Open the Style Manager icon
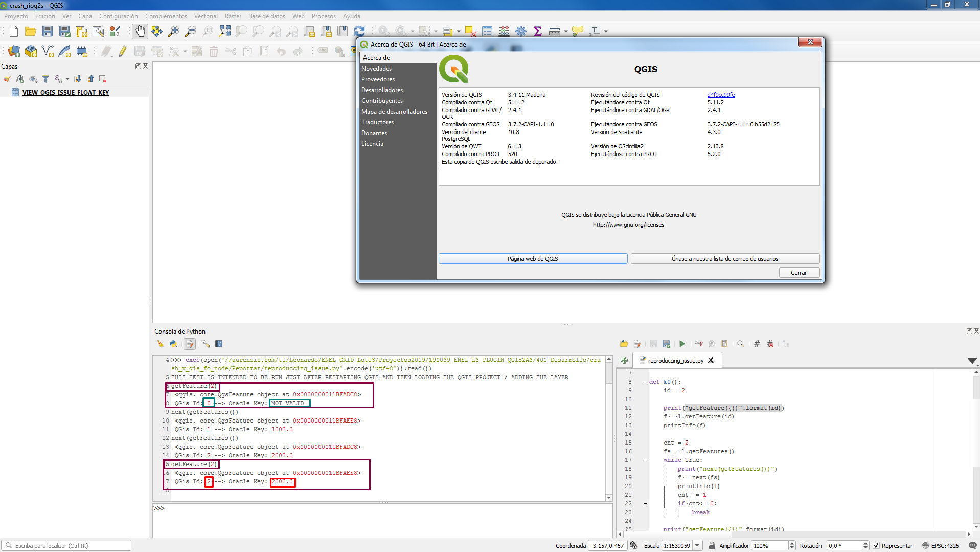 (115, 31)
